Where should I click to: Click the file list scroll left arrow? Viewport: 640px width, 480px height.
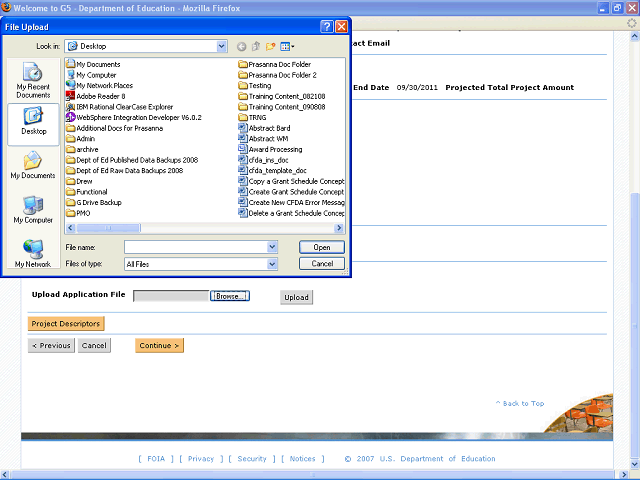tap(71, 228)
